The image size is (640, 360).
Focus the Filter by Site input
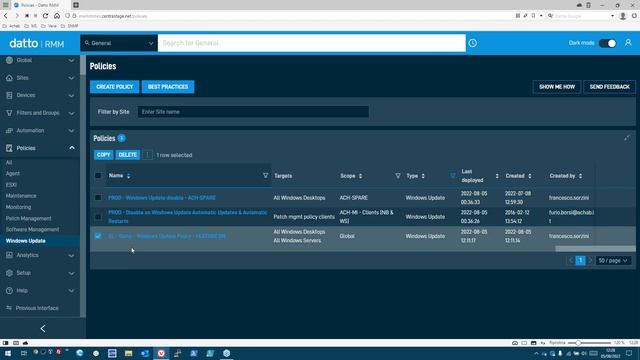(253, 112)
